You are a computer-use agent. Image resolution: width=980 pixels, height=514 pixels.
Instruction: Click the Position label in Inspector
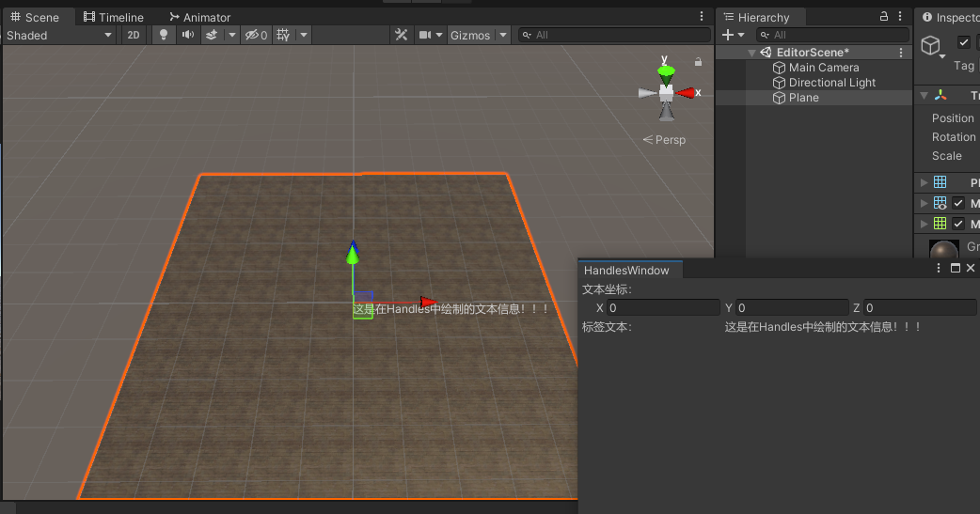coord(953,118)
